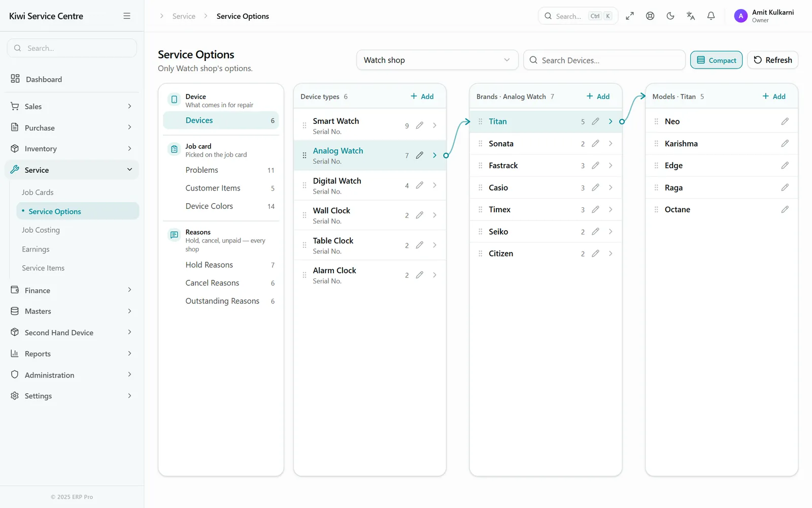Expand the Inventory sidebar menu
Image resolution: width=812 pixels, height=508 pixels.
(x=72, y=149)
